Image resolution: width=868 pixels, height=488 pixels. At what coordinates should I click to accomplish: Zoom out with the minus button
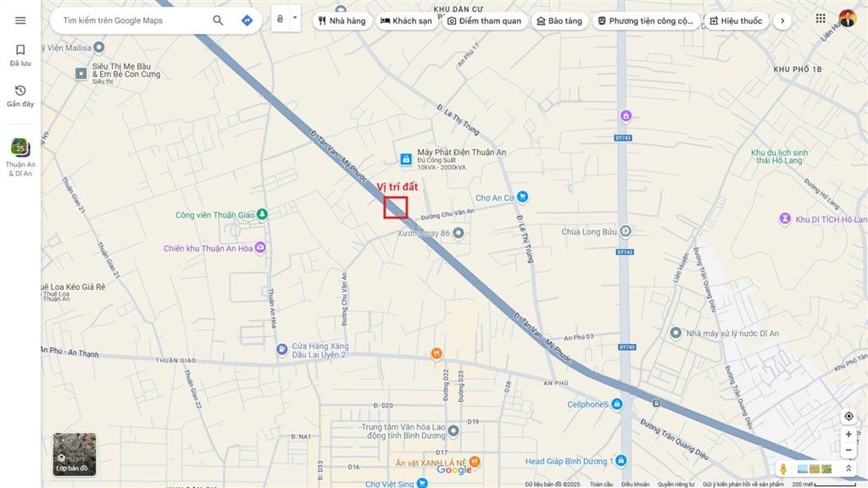tap(849, 450)
